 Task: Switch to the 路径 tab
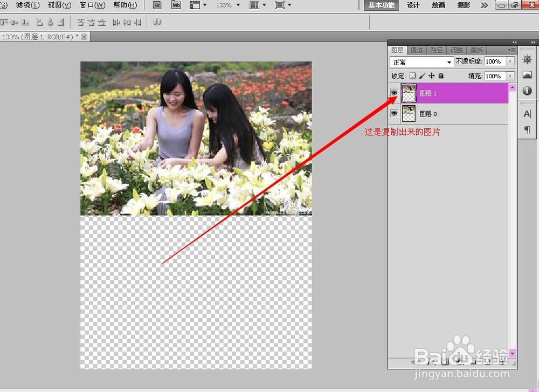pyautogui.click(x=437, y=50)
